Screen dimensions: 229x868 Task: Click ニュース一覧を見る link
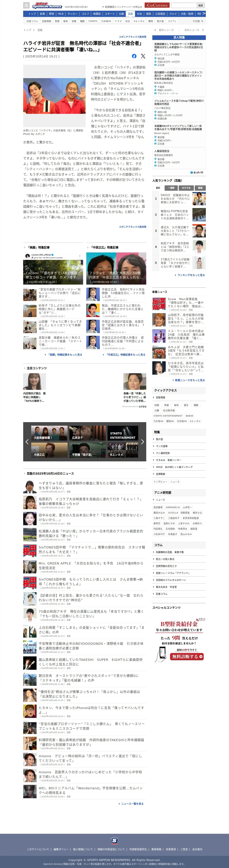(x=131, y=804)
